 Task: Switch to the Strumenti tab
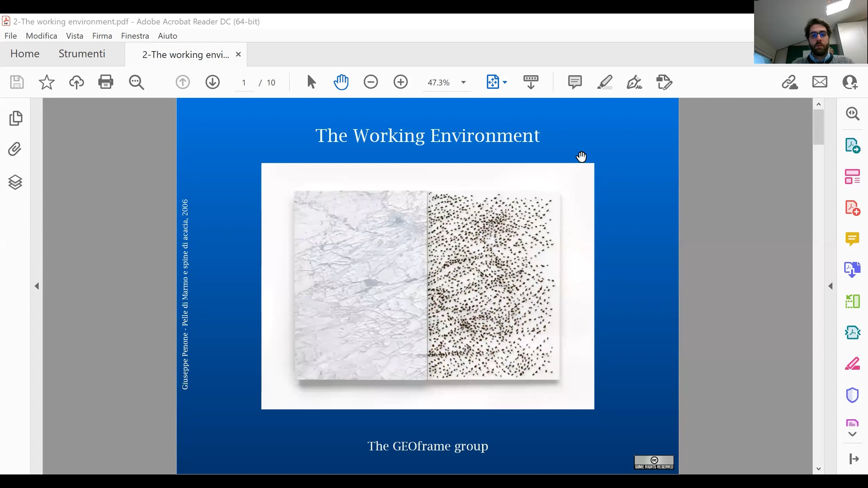tap(82, 54)
